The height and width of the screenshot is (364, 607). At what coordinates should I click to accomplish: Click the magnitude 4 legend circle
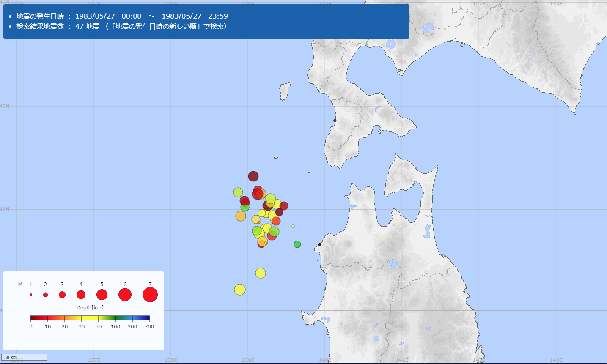click(81, 295)
